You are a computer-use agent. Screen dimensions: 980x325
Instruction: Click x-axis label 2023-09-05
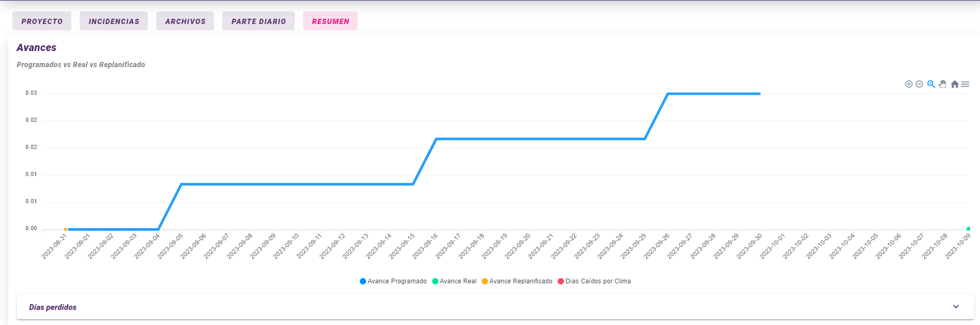[170, 246]
